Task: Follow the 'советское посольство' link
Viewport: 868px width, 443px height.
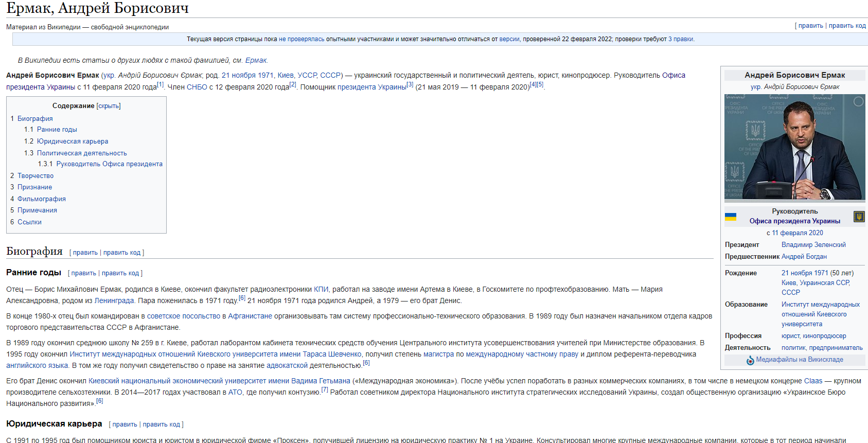Action: point(184,316)
